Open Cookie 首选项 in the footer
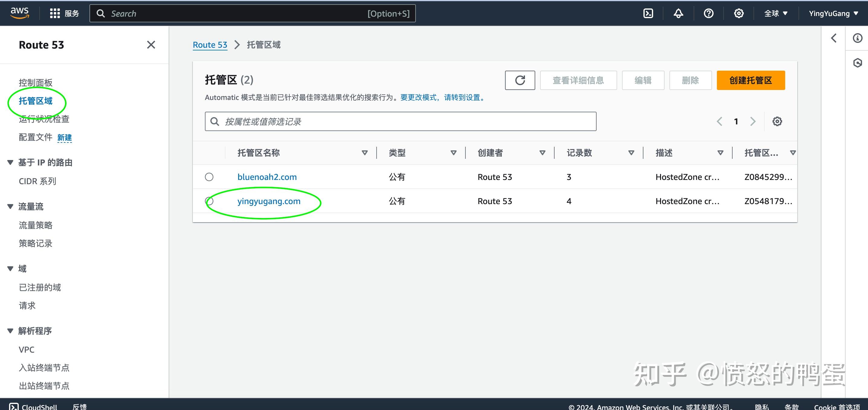This screenshot has height=410, width=868. (837, 407)
